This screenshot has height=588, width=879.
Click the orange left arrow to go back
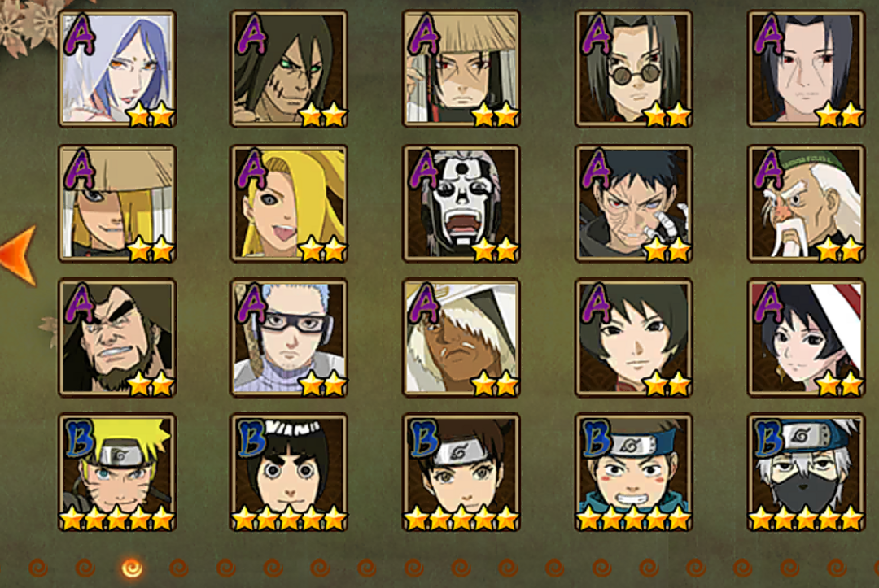point(19,255)
